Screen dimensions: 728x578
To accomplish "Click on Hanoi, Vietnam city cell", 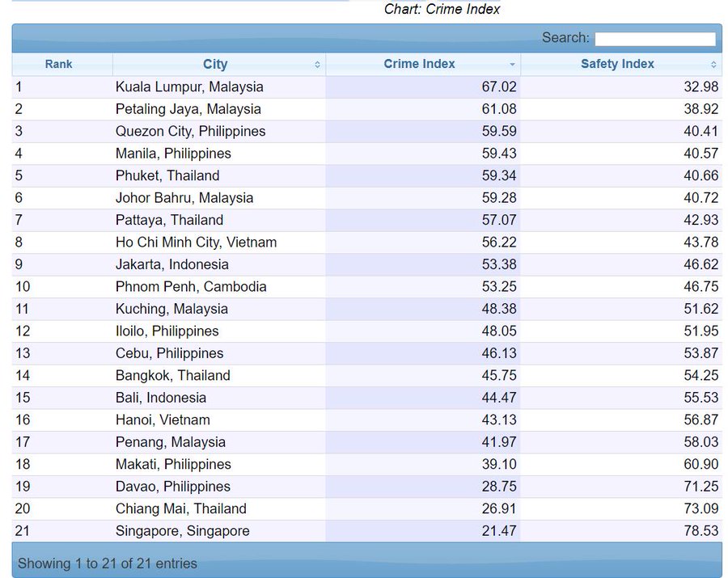I will [163, 420].
